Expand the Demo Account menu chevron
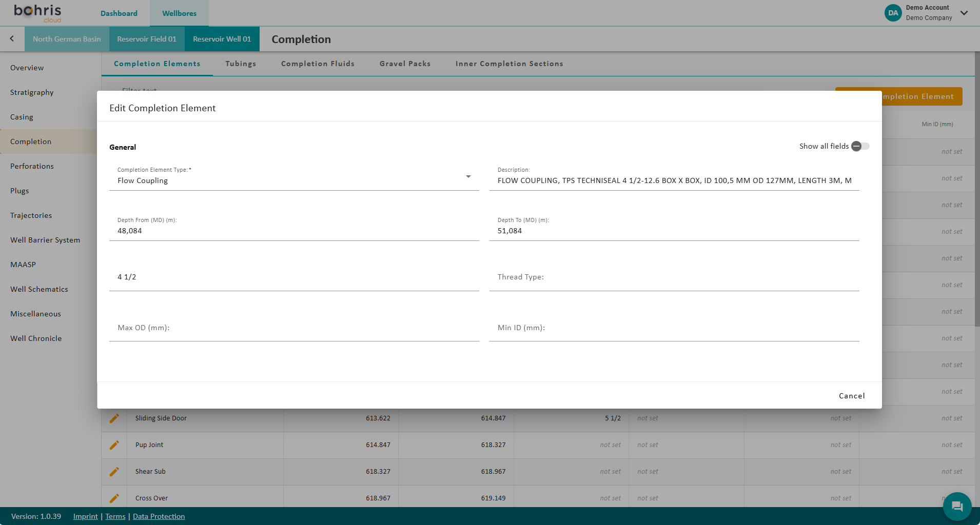The image size is (980, 525). 964,13
